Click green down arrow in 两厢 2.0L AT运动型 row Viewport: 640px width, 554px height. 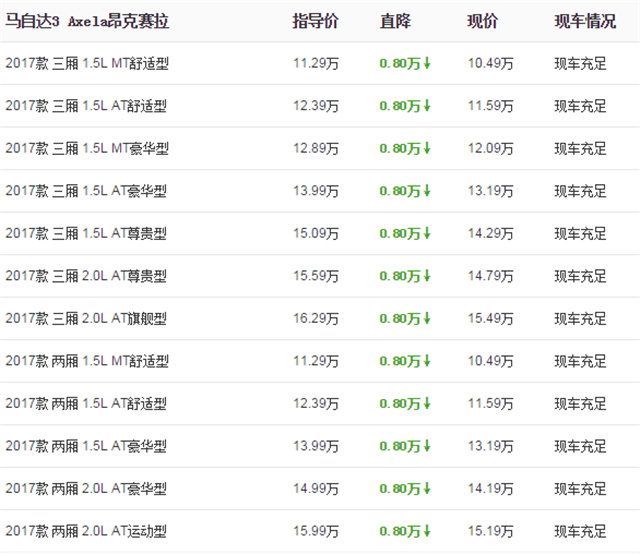(427, 531)
